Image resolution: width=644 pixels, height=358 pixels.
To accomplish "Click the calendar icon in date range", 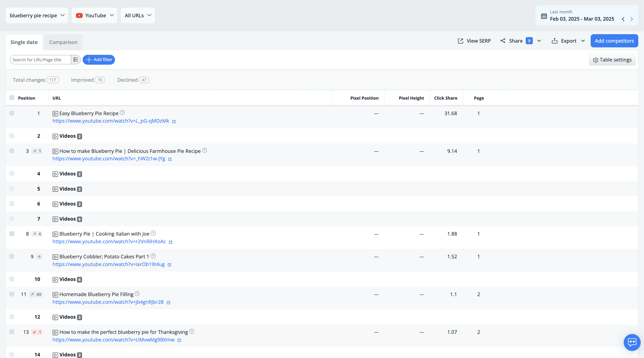I will [544, 16].
